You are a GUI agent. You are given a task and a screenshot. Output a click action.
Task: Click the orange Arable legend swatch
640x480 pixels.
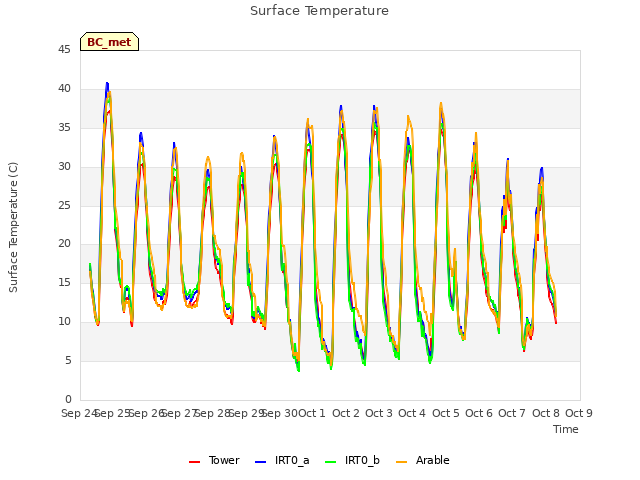tap(401, 462)
